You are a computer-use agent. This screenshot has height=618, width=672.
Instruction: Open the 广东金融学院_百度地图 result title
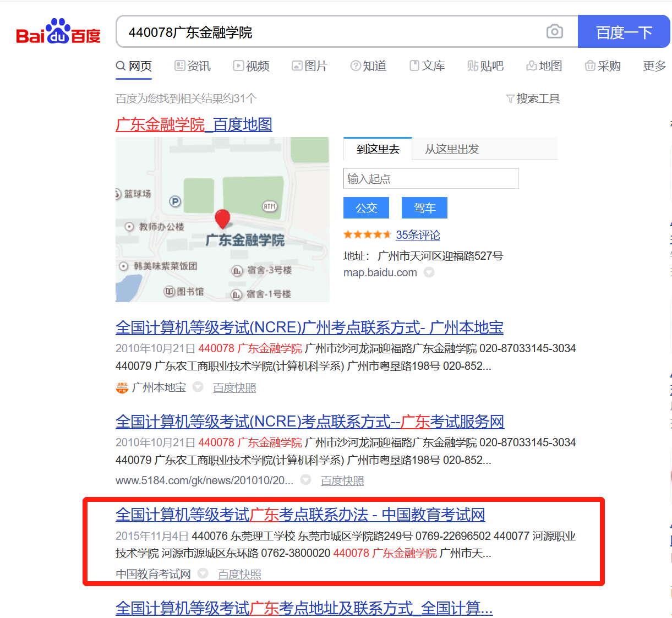tap(194, 124)
